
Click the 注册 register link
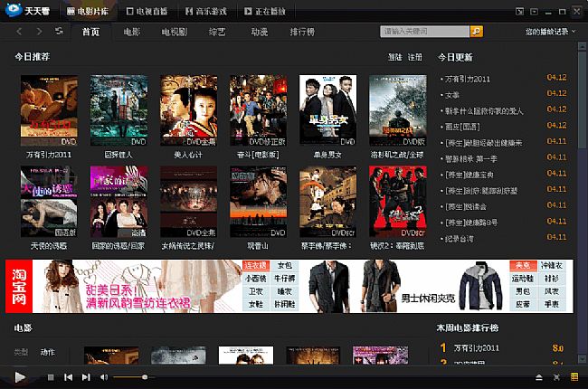[415, 57]
